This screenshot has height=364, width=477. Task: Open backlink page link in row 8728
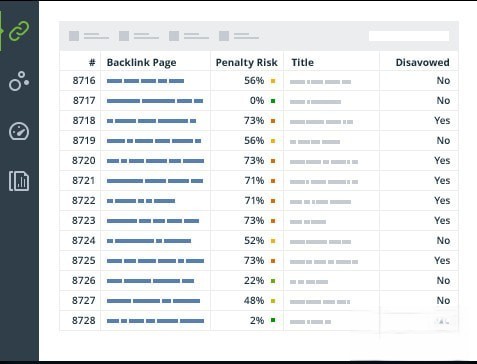click(x=155, y=321)
